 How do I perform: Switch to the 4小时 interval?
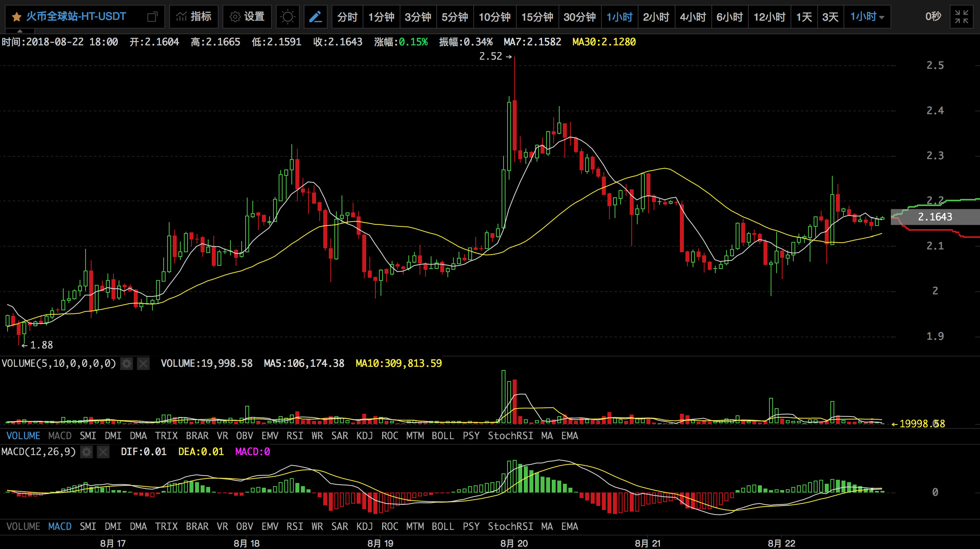coord(693,17)
